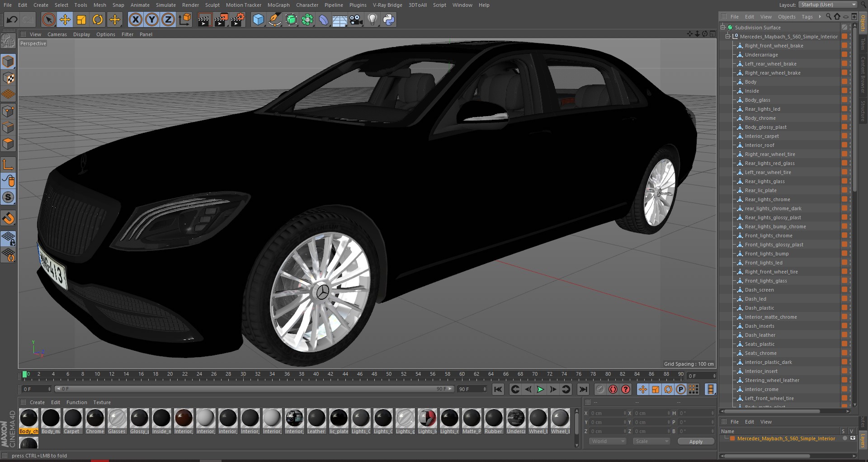Viewport: 868px width, 462px height.
Task: Render active view clapperboard icon
Action: click(x=204, y=19)
